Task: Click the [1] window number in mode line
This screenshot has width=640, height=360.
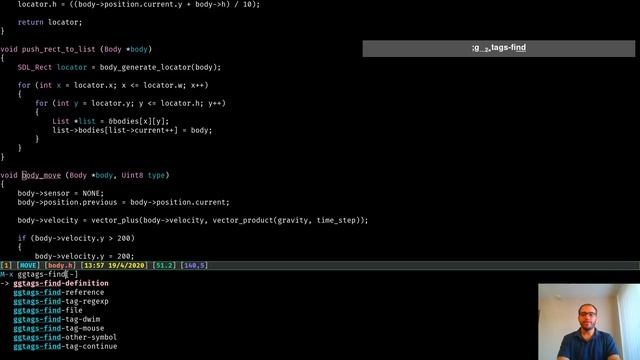Action: pos(6,265)
